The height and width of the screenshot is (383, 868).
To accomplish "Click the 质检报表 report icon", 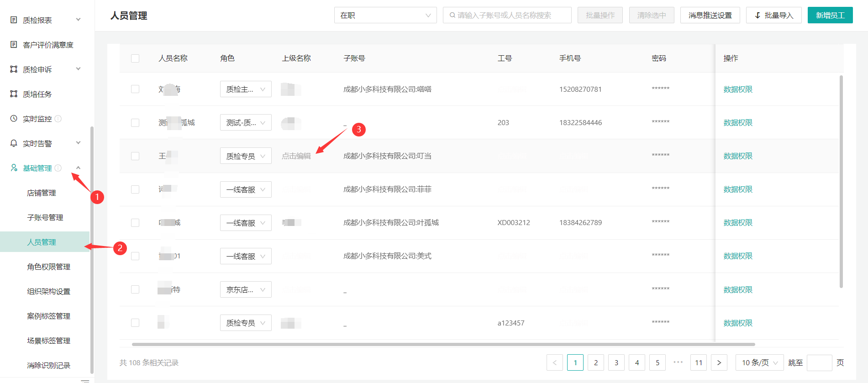I will tap(14, 20).
